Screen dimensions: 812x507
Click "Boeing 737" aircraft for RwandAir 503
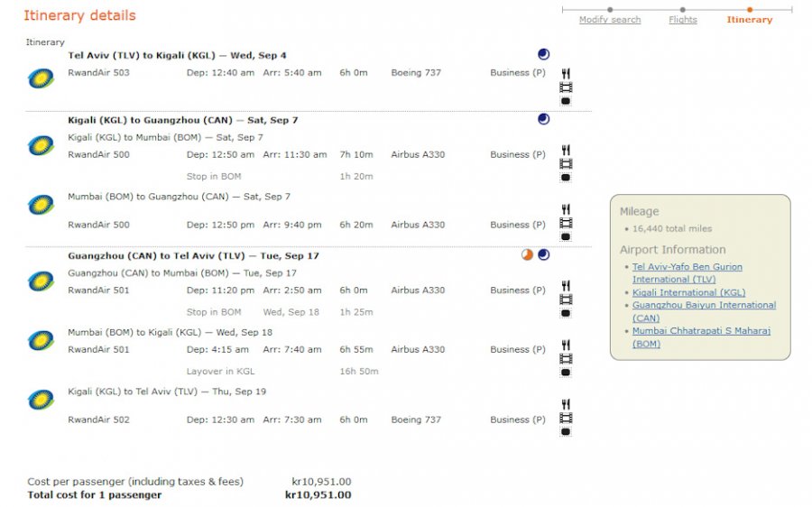[x=416, y=72]
